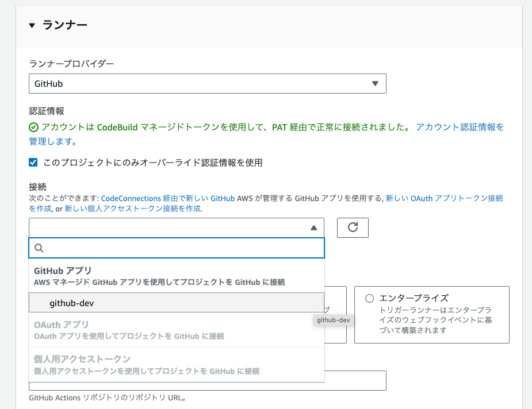Uncheck このプロジェクトにのみオーバーライド認証情報を使用 checkbox

[x=33, y=163]
